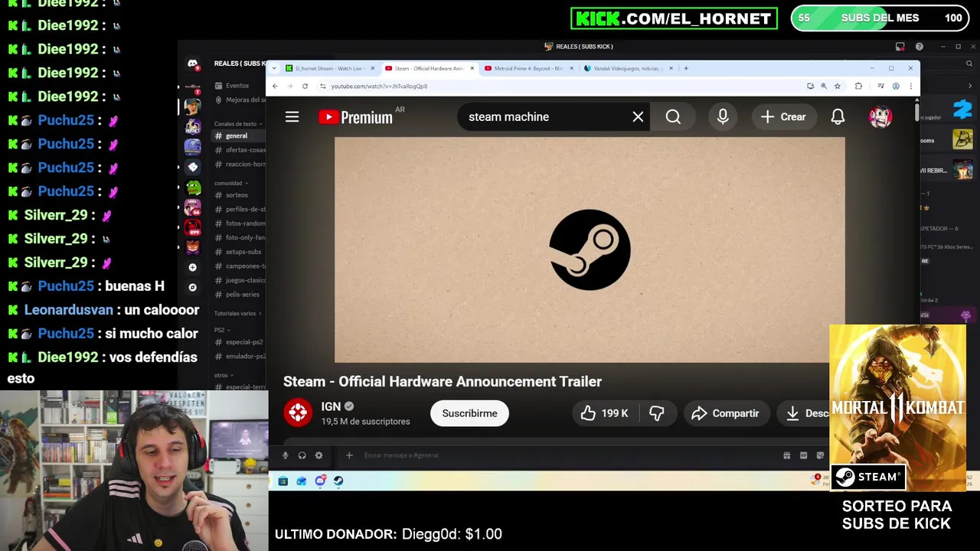Open Chrome extensions puzzle icon
Image resolution: width=980 pixels, height=551 pixels.
[x=858, y=86]
